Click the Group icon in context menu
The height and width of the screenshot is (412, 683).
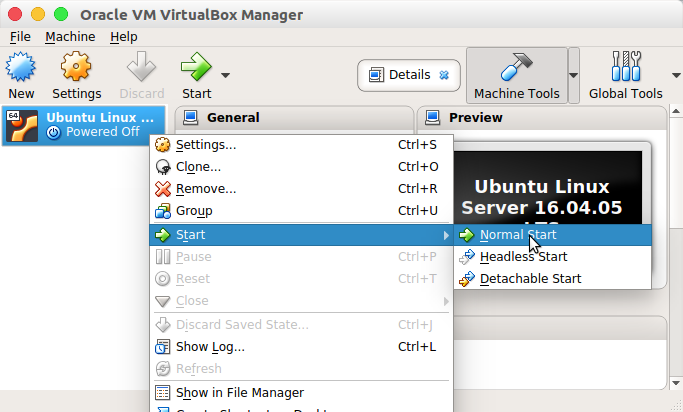click(x=162, y=211)
